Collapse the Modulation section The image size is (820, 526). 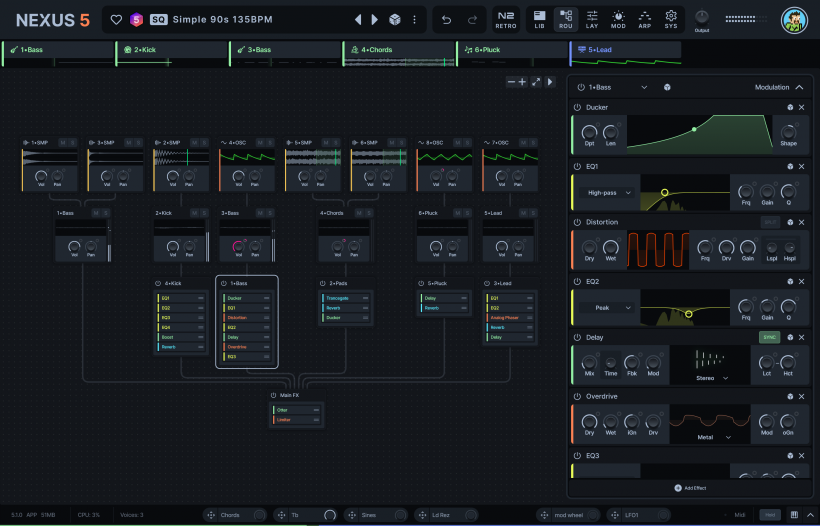click(799, 87)
